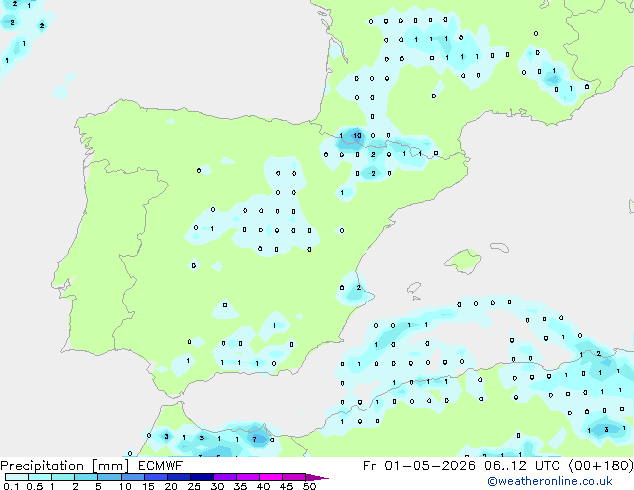
Task: Click the island of Mallorca on the map
Action: click(x=464, y=261)
